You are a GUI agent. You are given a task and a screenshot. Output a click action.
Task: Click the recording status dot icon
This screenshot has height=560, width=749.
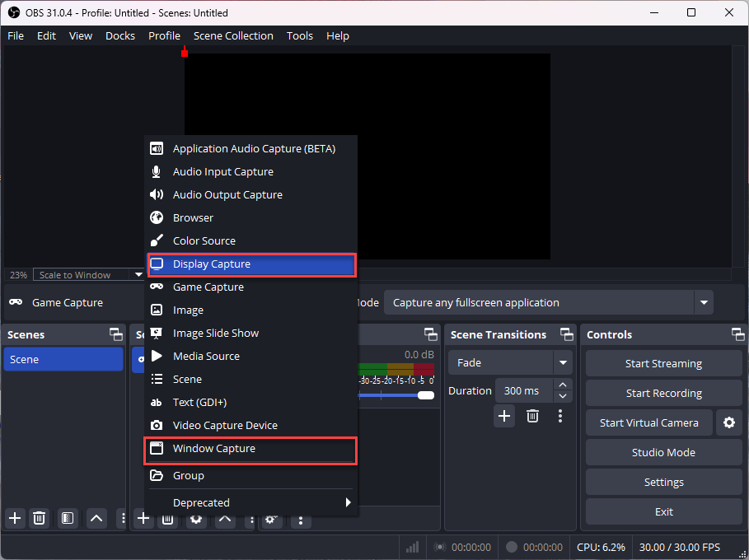(x=512, y=547)
